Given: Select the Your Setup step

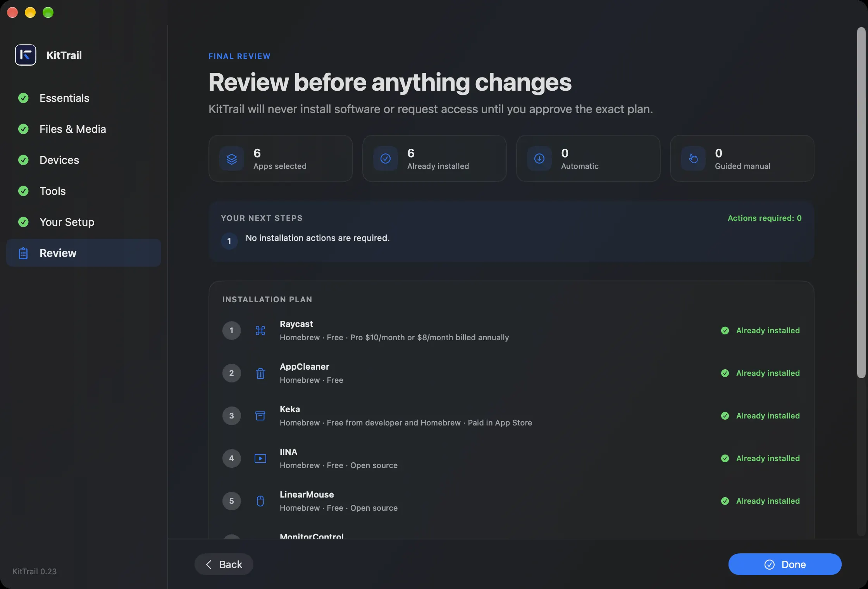Looking at the screenshot, I should pyautogui.click(x=84, y=222).
